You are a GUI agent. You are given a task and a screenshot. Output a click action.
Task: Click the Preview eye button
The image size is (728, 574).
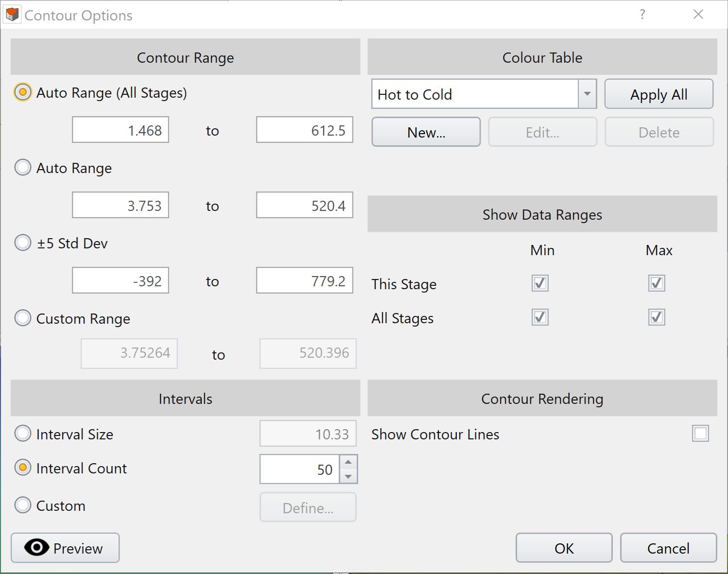click(65, 548)
